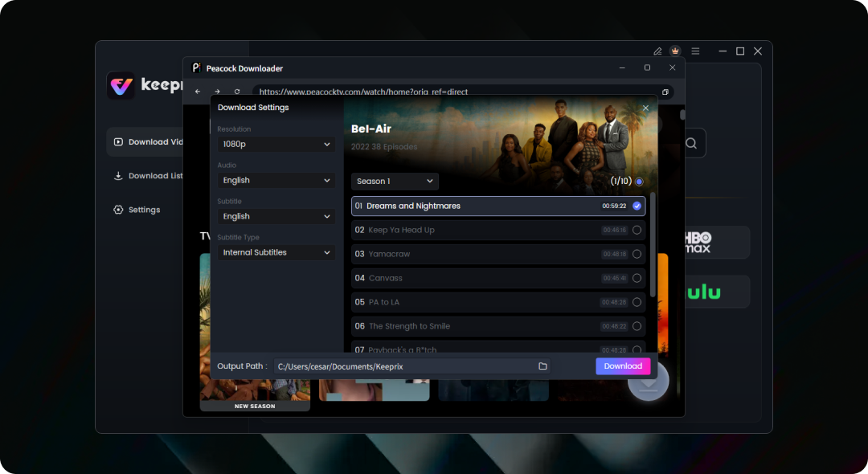The width and height of the screenshot is (868, 474).
Task: Close the Download Settings dialog
Action: pyautogui.click(x=645, y=108)
